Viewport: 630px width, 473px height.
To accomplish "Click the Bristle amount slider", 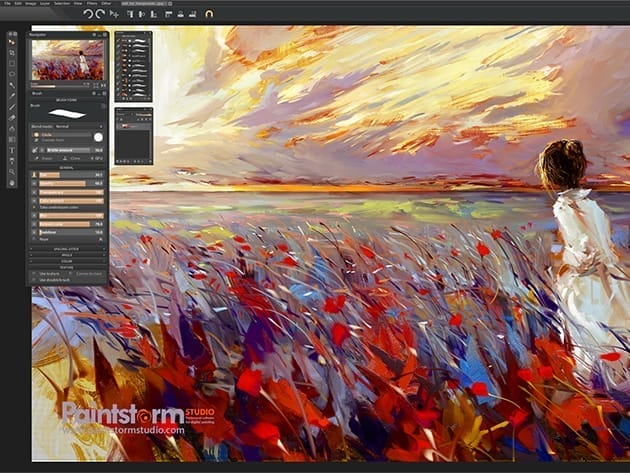I will pos(68,149).
